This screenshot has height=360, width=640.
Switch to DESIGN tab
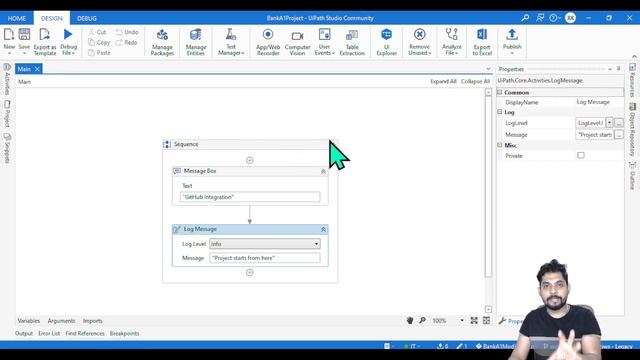[52, 18]
